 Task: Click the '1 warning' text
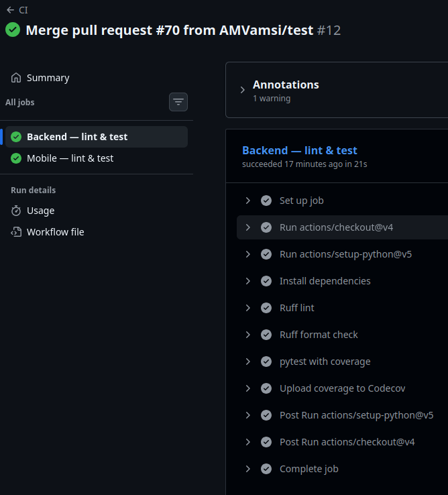coord(272,99)
